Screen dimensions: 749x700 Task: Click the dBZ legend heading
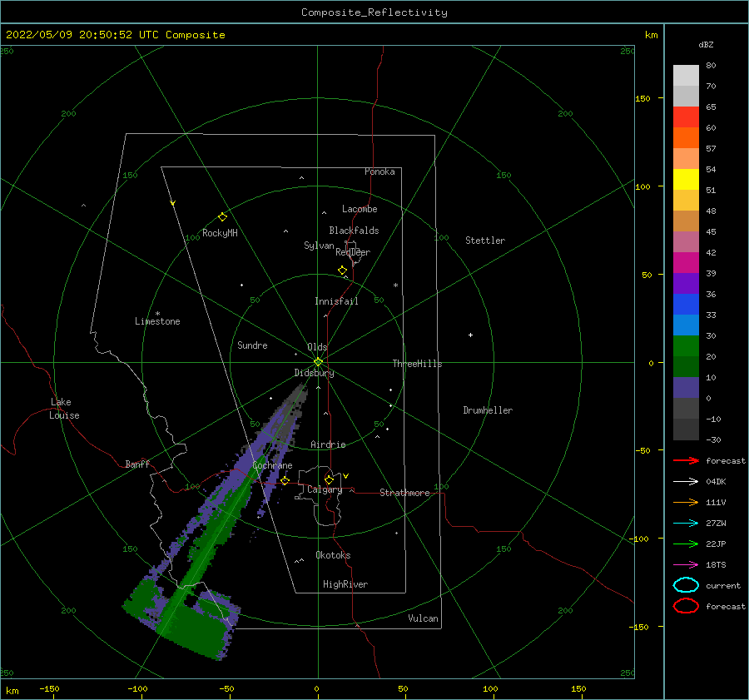pyautogui.click(x=706, y=45)
